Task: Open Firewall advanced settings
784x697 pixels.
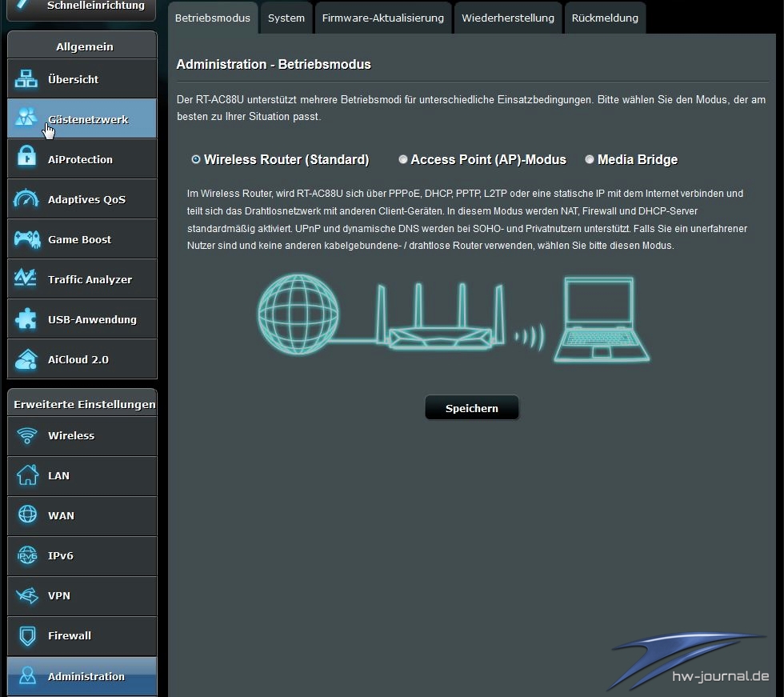Action: (82, 635)
